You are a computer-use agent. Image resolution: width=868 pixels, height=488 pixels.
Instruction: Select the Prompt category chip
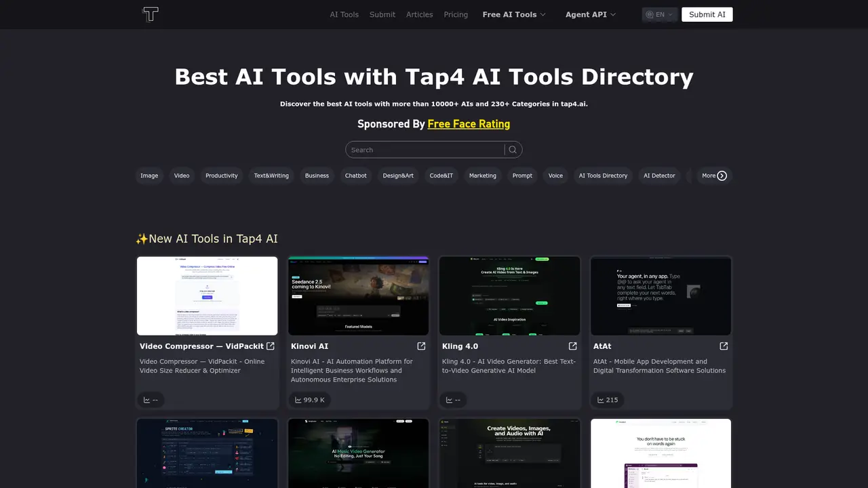[x=522, y=176]
